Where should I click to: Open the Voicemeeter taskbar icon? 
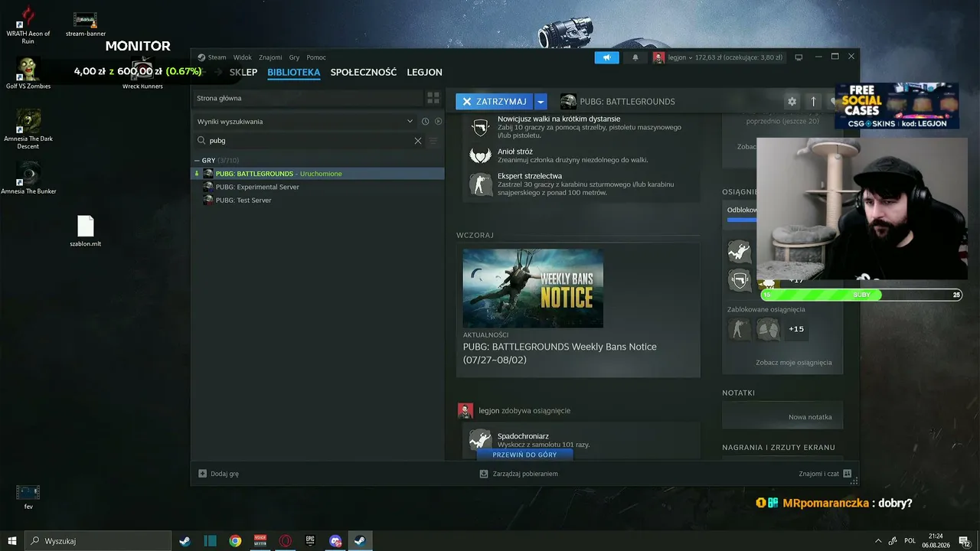pyautogui.click(x=260, y=541)
